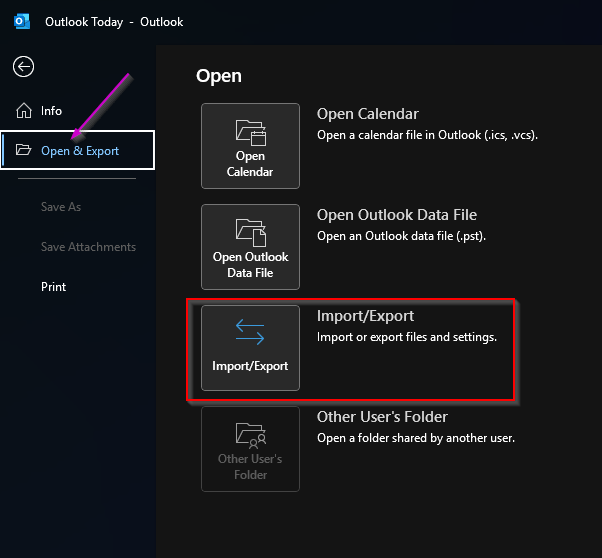Select Save Attachments in the sidebar
The height and width of the screenshot is (558, 602).
[x=88, y=247]
